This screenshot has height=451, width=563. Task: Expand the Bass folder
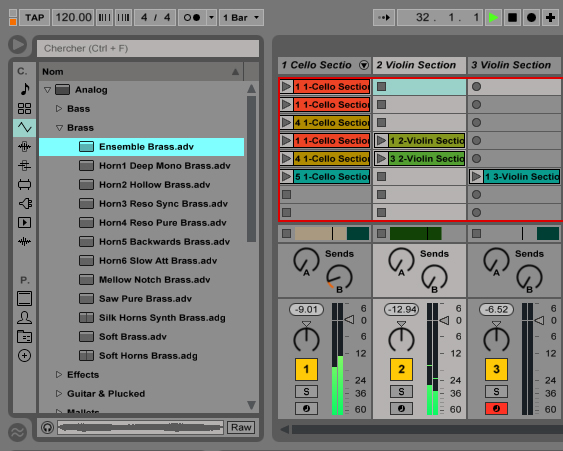tap(59, 108)
